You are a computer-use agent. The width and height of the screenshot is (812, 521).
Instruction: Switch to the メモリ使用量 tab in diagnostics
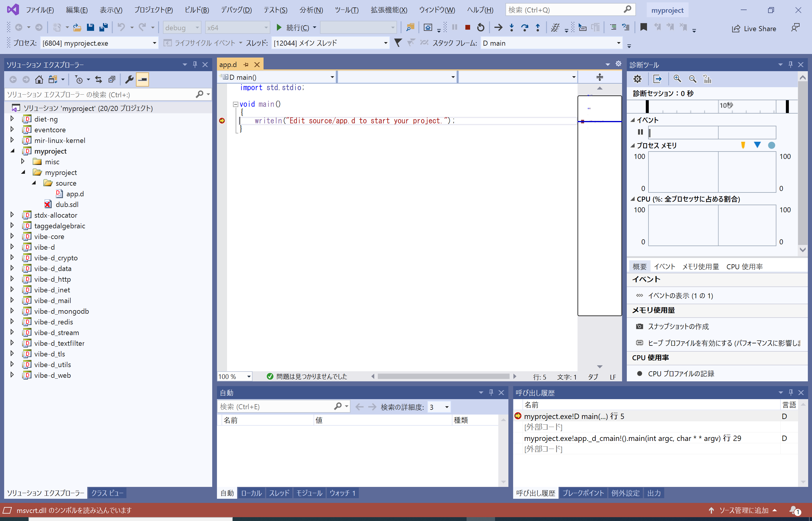[x=701, y=267]
